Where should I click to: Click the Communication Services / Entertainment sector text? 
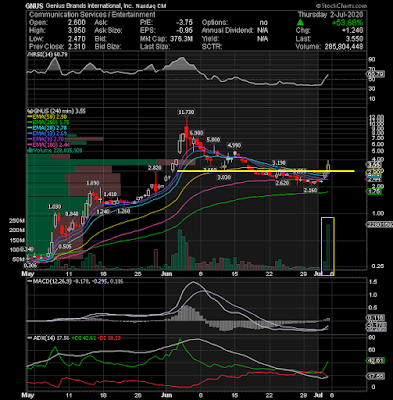point(92,15)
